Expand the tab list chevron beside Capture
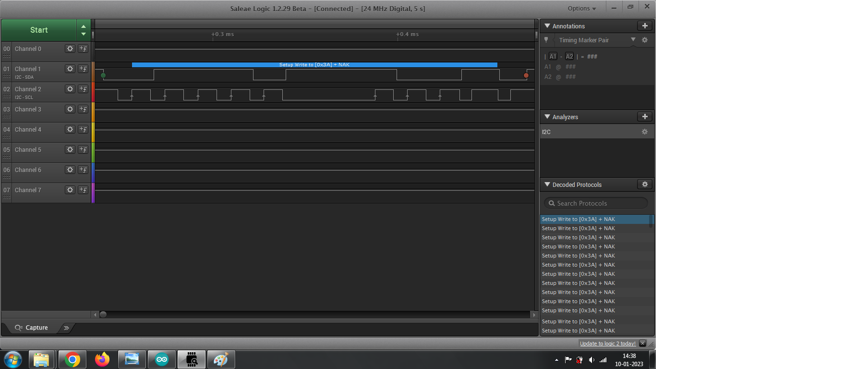Image resolution: width=868 pixels, height=369 pixels. coord(66,328)
